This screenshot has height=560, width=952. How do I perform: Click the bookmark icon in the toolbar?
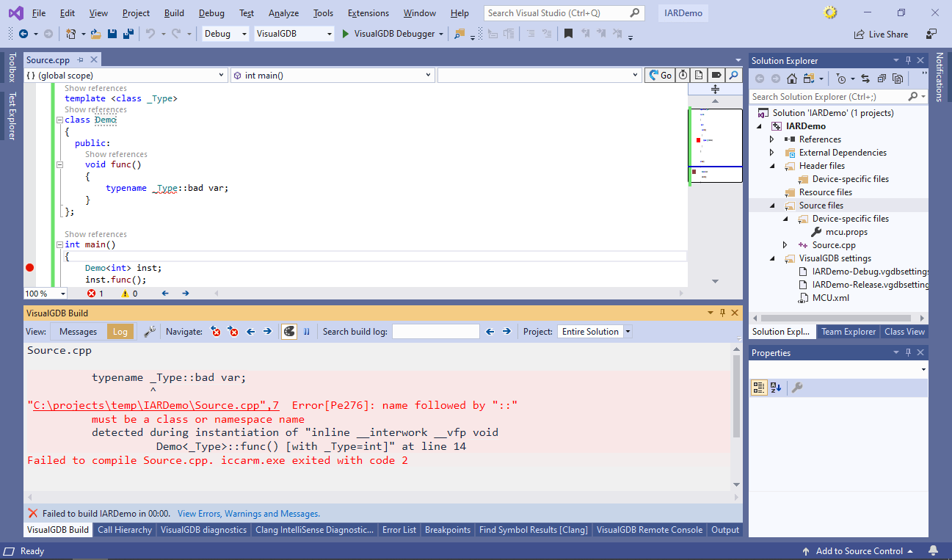tap(568, 34)
